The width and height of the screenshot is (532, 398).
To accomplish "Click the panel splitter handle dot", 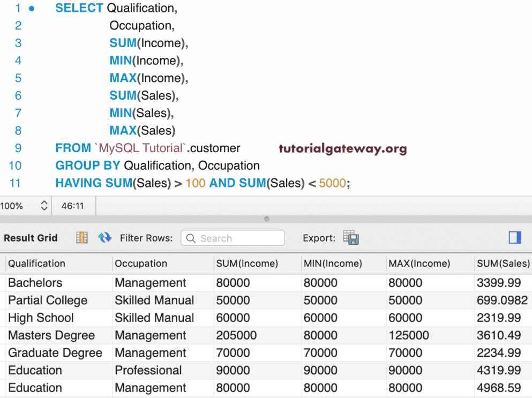I will click(x=266, y=219).
